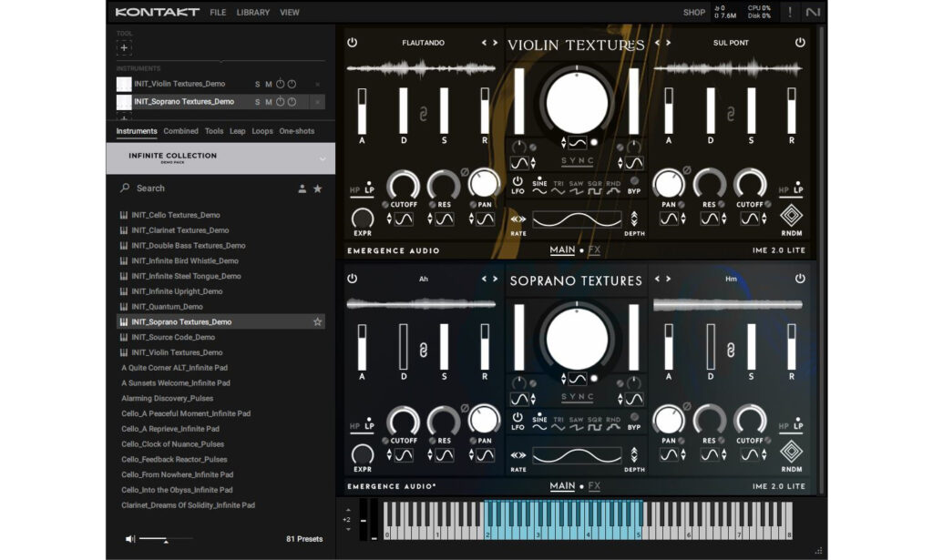Switch to the Tools tab
This screenshot has height=560, width=933.
214,131
